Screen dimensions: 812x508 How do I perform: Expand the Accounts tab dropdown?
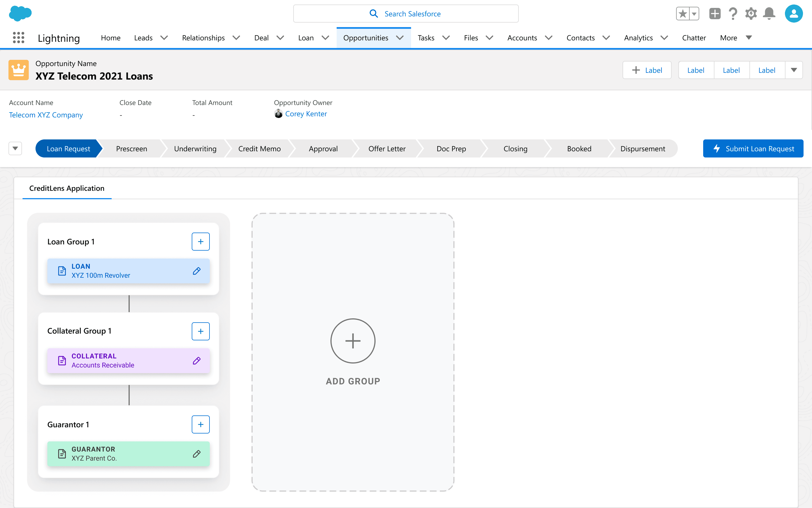pyautogui.click(x=549, y=38)
